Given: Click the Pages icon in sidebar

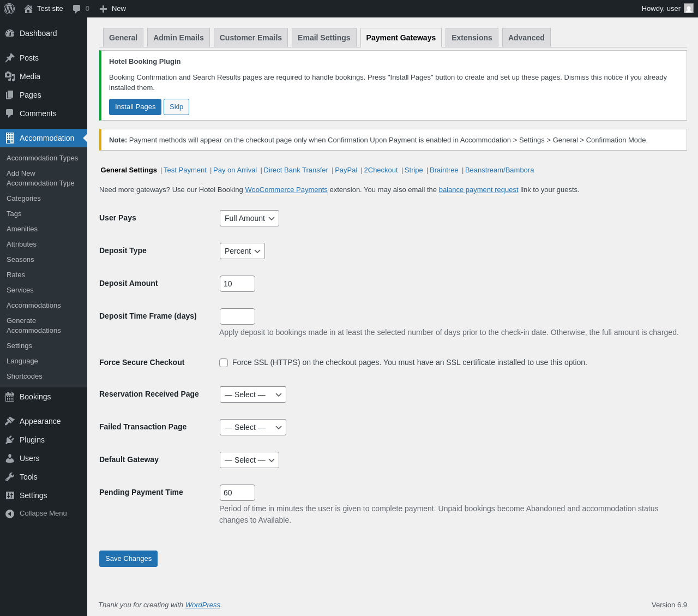Looking at the screenshot, I should point(10,95).
